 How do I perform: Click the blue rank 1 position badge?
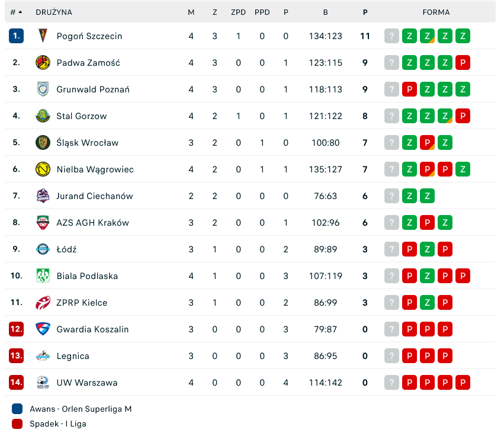click(x=16, y=36)
